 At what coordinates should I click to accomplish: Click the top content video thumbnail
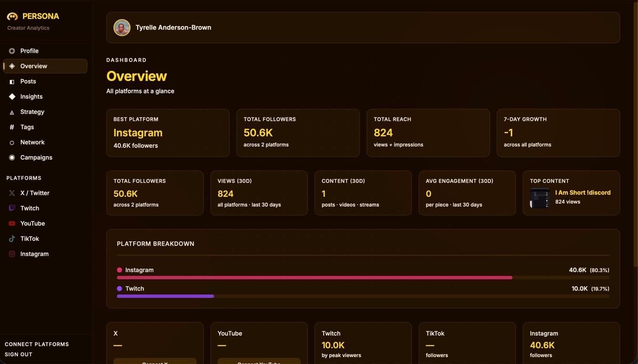pyautogui.click(x=540, y=198)
